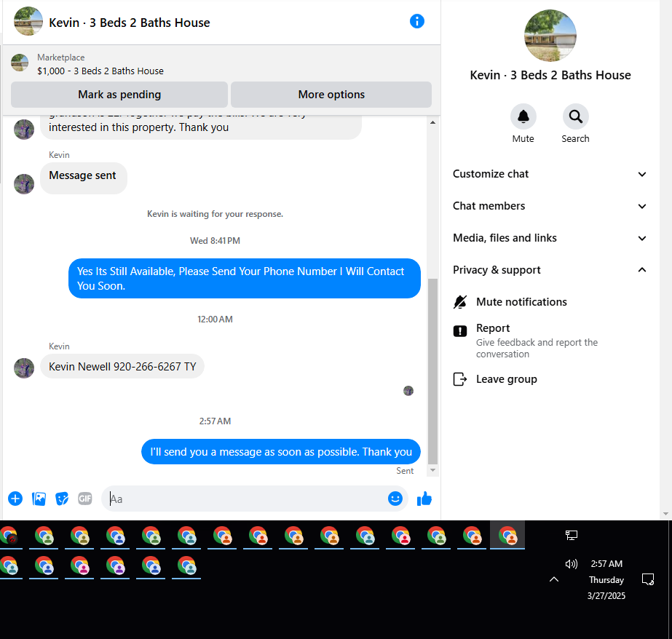Click 'Kevin is waiting for your response.' text
This screenshot has width=672, height=639.
[216, 214]
